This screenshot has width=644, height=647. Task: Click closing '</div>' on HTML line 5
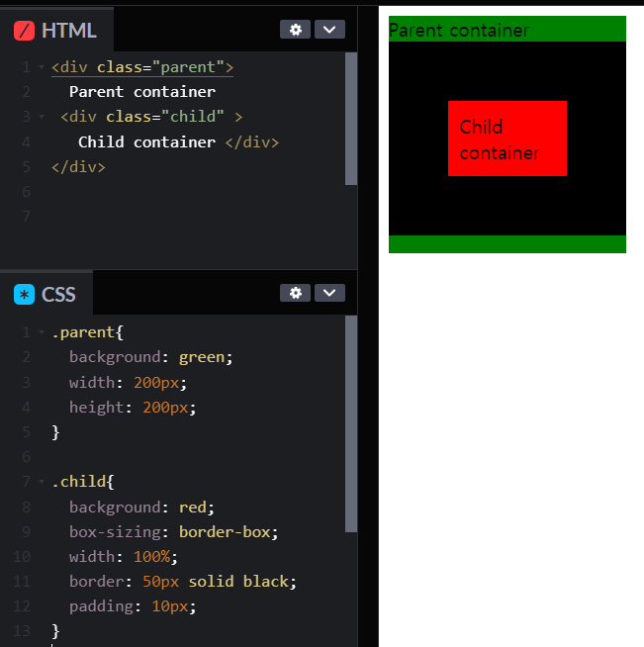click(78, 167)
